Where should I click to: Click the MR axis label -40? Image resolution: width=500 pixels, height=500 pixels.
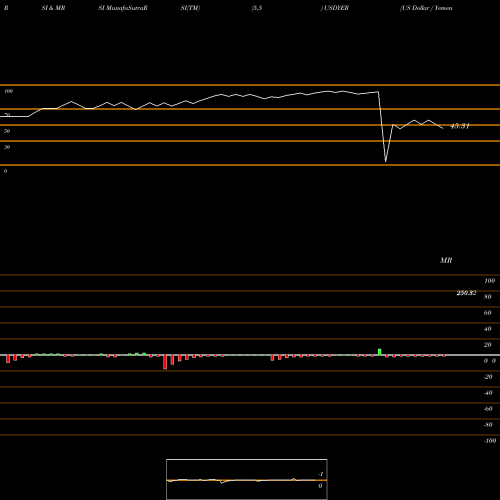click(x=488, y=393)
